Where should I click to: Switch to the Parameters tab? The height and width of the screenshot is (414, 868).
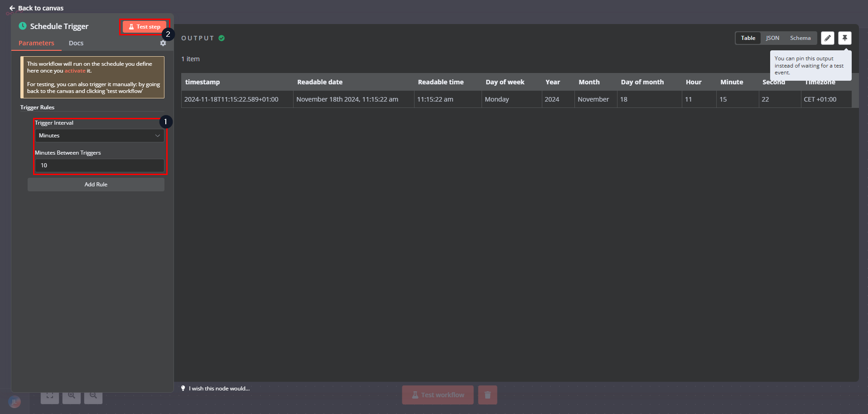coord(36,43)
